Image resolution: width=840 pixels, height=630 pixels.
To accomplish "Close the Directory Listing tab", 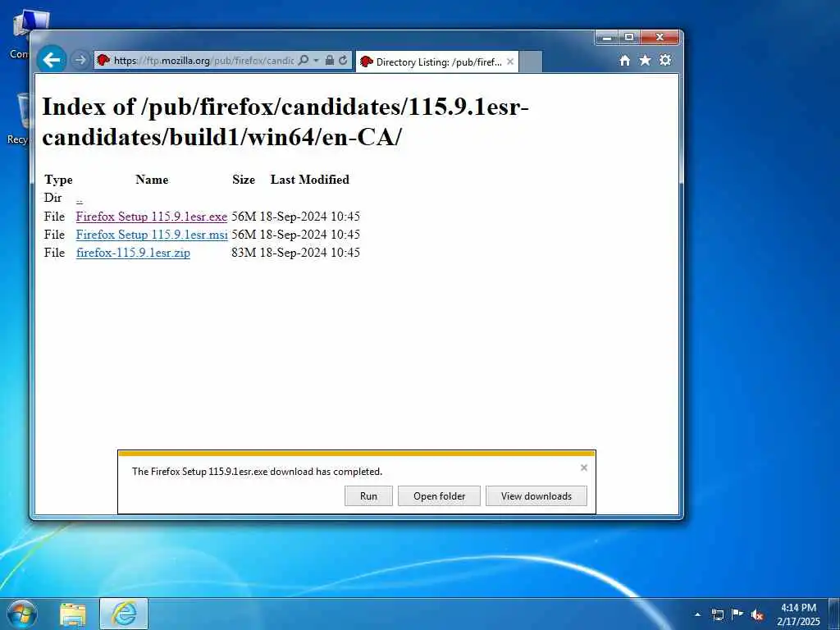I will pyautogui.click(x=510, y=62).
